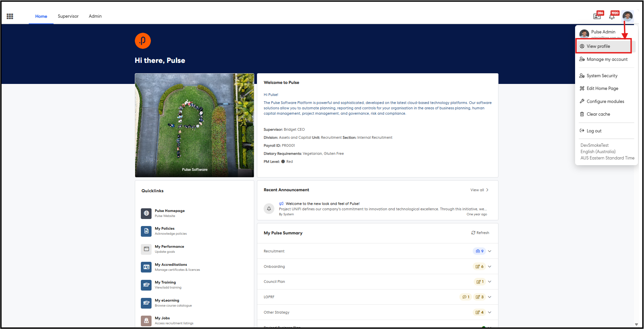Expand the Other Strategy summary row
The height and width of the screenshot is (329, 644).
point(489,312)
